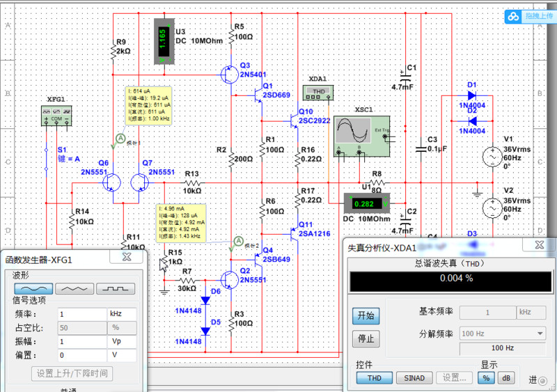The width and height of the screenshot is (557, 392).
Task: Select the square wave waveform button
Action: [116, 288]
